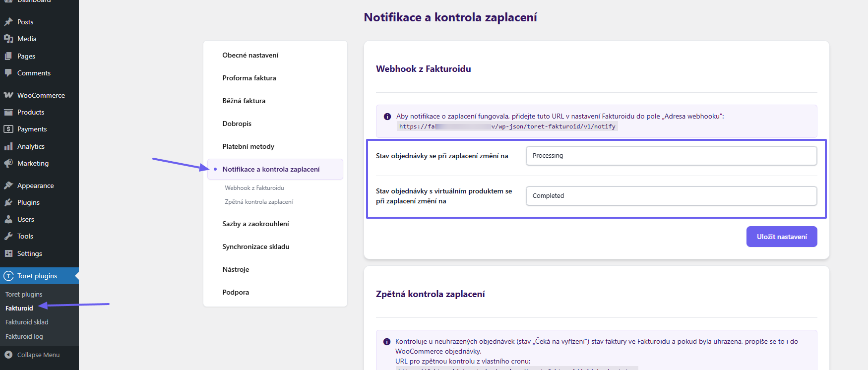The image size is (868, 370).
Task: Open the Tools menu
Action: pyautogui.click(x=39, y=236)
